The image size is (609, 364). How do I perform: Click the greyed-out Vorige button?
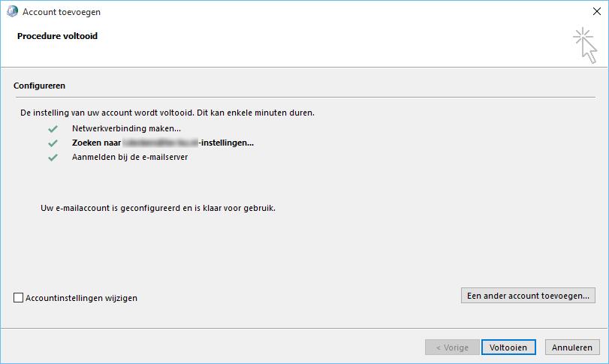[447, 347]
